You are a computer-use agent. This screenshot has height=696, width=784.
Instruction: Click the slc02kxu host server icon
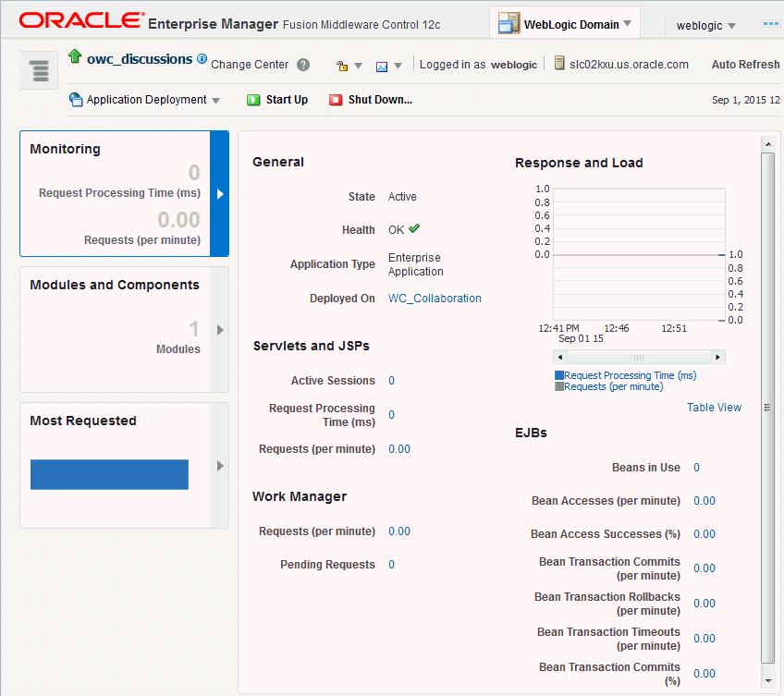(x=559, y=64)
